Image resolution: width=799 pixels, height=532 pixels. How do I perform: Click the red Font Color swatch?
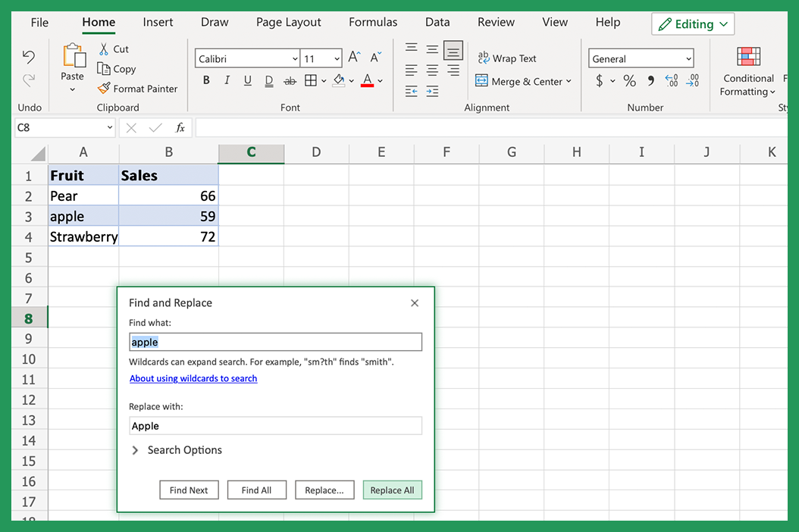click(x=366, y=80)
